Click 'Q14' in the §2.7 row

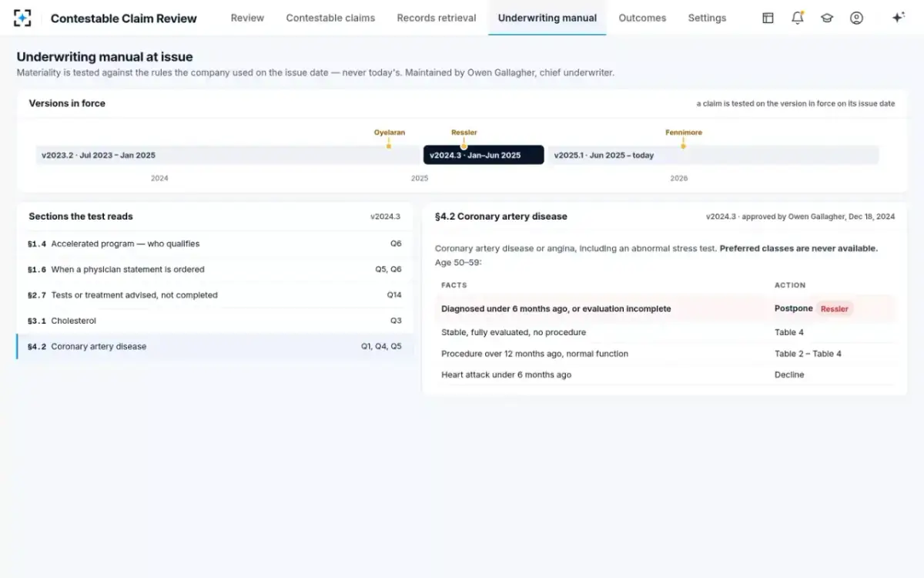pos(394,295)
